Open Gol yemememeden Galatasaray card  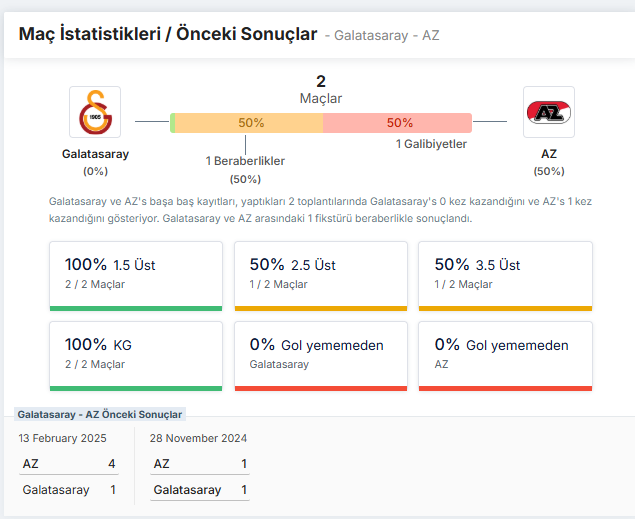point(321,356)
